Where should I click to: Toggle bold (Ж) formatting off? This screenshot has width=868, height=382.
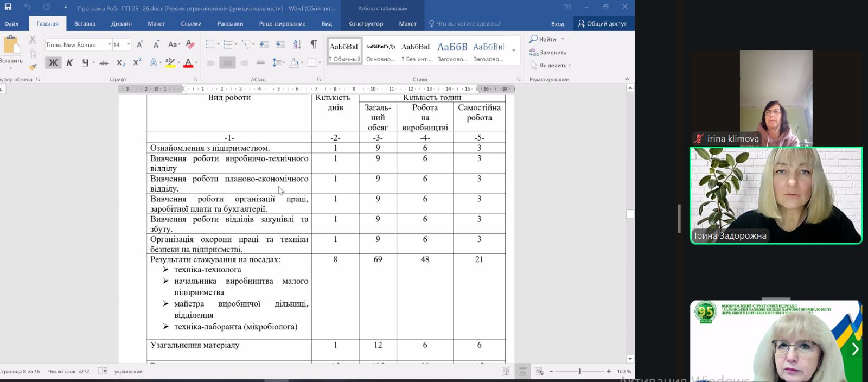click(53, 63)
